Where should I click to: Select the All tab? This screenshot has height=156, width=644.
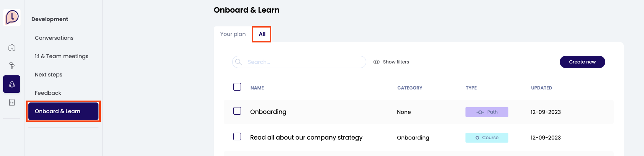(262, 34)
